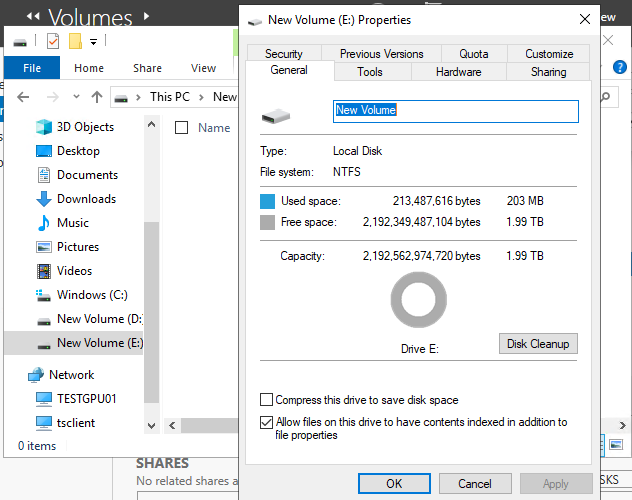The height and width of the screenshot is (500, 632).
Task: Click the Properties checkmark icon in quick access toolbar
Action: pyautogui.click(x=53, y=41)
